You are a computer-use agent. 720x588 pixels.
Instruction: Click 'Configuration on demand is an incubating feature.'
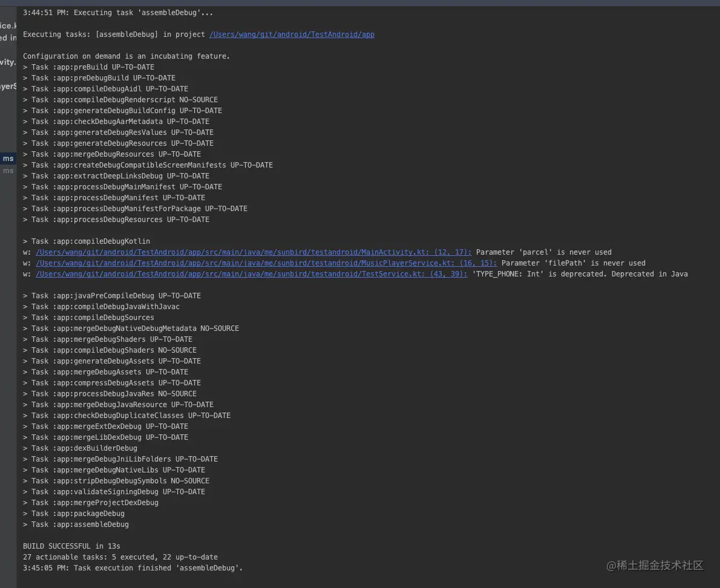(x=126, y=56)
